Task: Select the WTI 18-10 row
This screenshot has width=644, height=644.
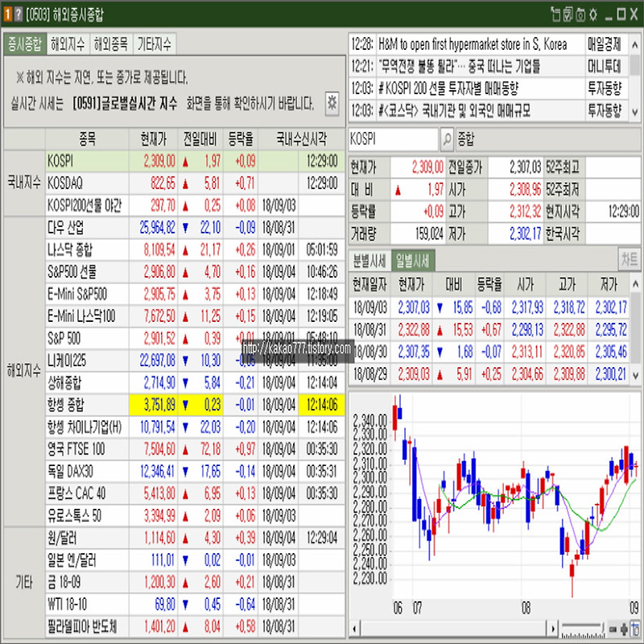Action: (195, 605)
